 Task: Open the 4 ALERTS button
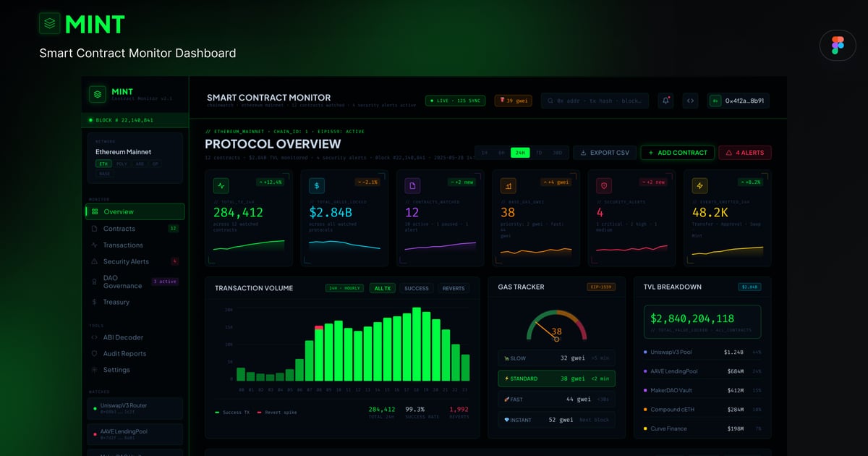[x=745, y=153]
